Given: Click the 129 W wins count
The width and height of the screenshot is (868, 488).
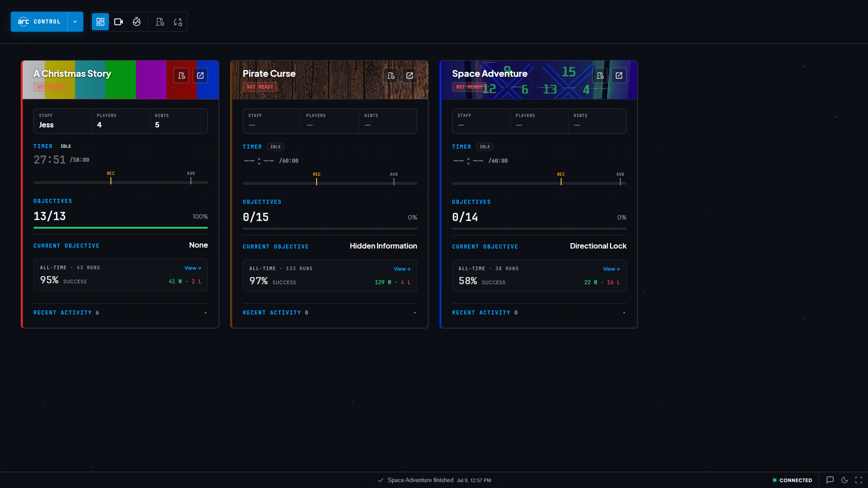Looking at the screenshot, I should [383, 282].
